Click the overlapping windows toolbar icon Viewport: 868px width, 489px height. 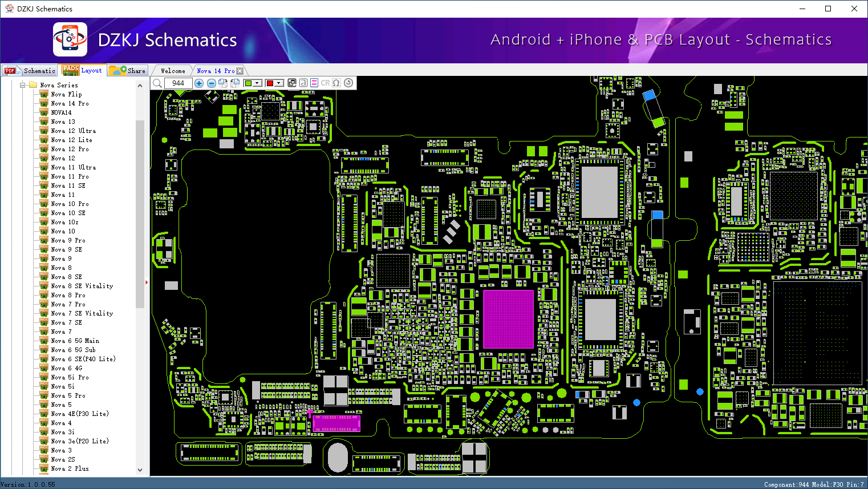coord(292,83)
